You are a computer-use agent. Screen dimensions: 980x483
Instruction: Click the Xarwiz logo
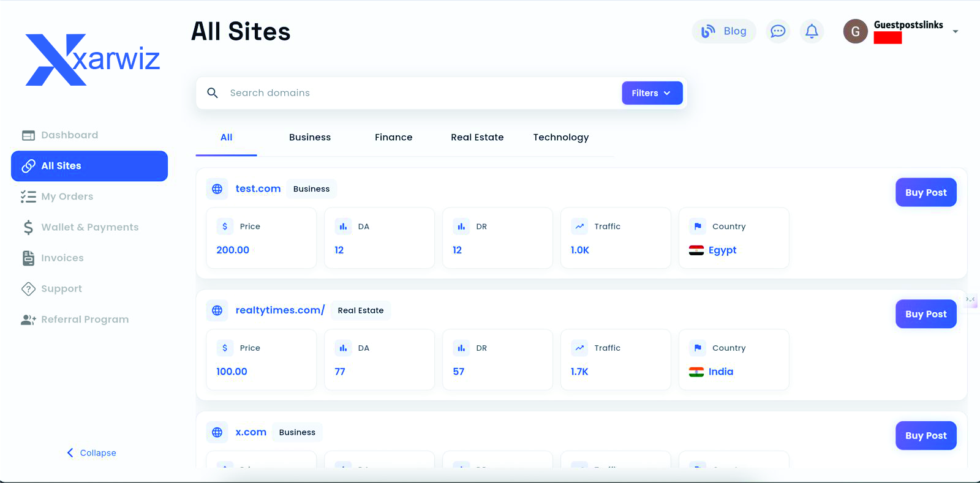coord(92,59)
